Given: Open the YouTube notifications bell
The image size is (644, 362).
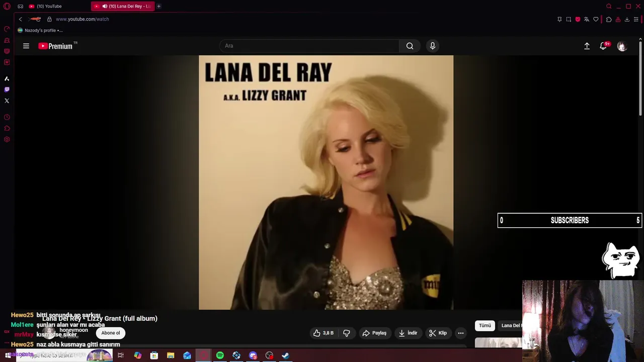Looking at the screenshot, I should click(603, 46).
